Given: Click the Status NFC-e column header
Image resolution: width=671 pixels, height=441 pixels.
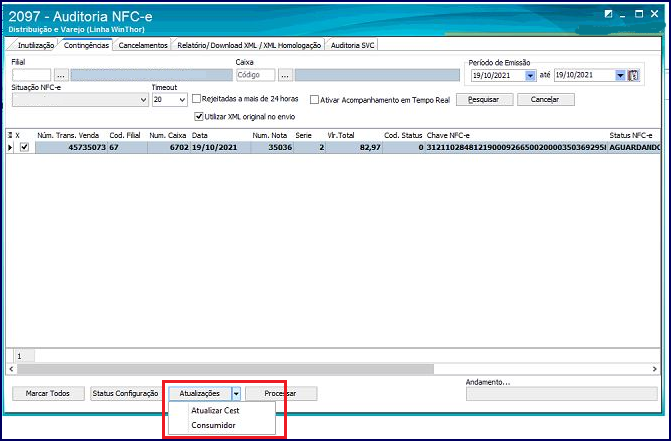Looking at the screenshot, I should tap(631, 135).
